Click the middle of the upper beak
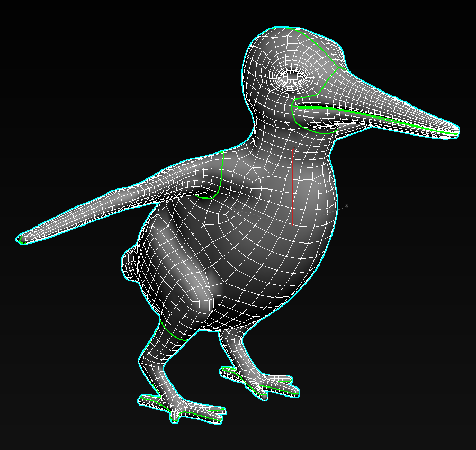Screen dimensions: 476x450 click(x=381, y=101)
